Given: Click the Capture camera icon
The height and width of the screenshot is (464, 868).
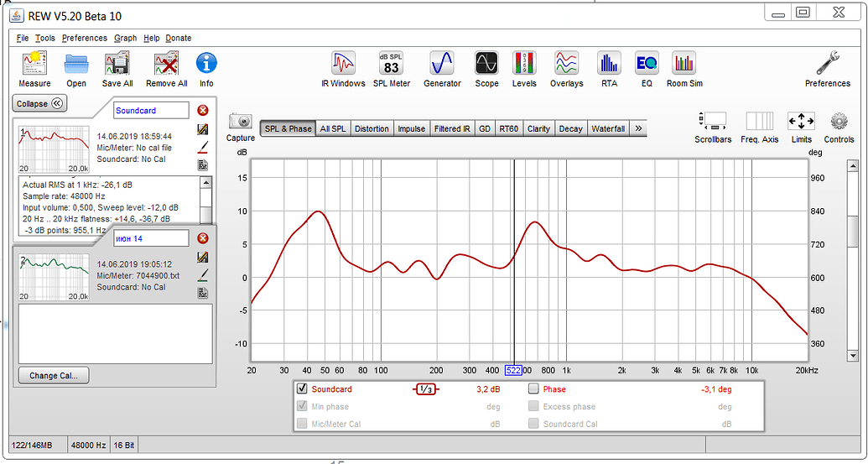Looking at the screenshot, I should pos(241,122).
